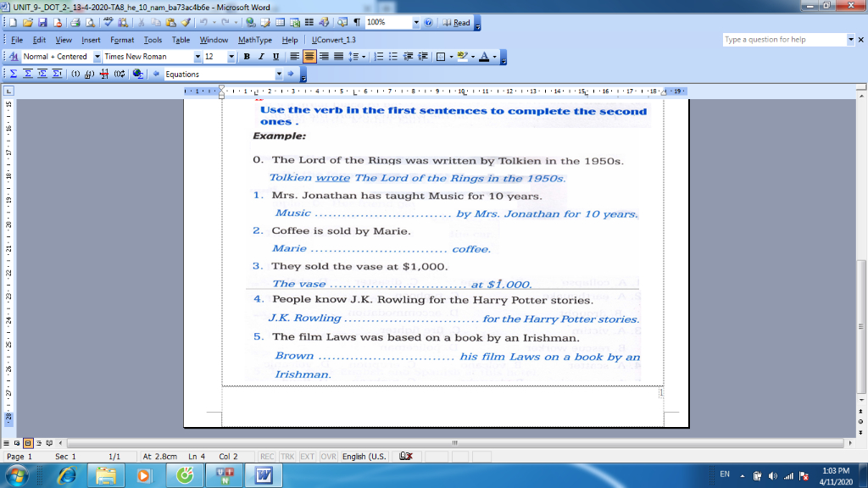Click the Read button
Image resolution: width=868 pixels, height=488 pixels.
(x=457, y=23)
